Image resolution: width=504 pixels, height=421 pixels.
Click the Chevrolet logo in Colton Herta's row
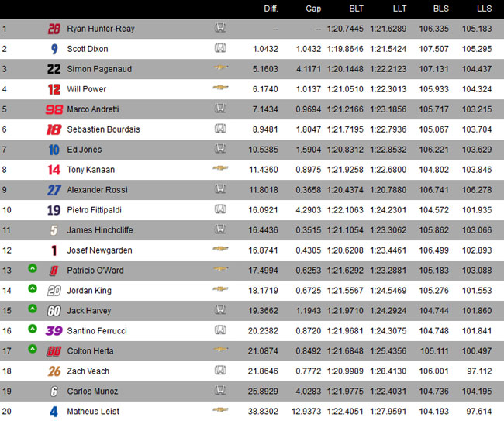220,350
